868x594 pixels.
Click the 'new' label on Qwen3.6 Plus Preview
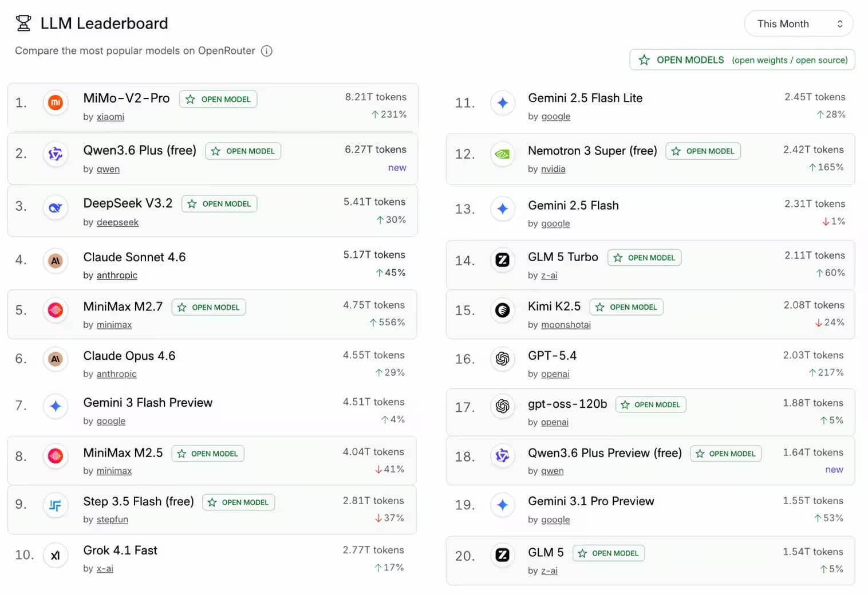pyautogui.click(x=834, y=470)
